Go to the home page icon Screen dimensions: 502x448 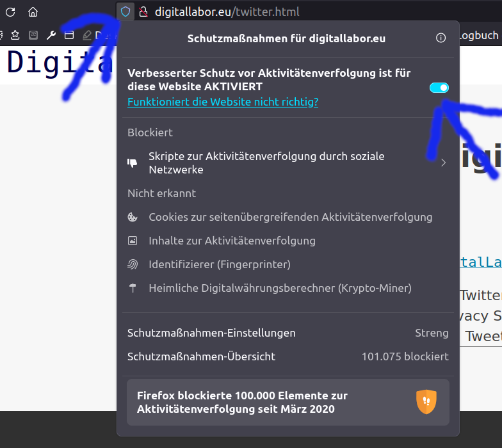coord(33,12)
